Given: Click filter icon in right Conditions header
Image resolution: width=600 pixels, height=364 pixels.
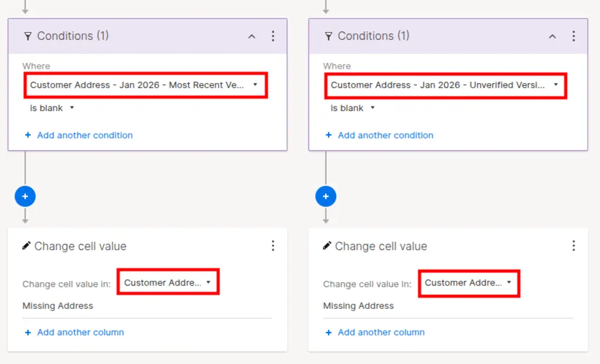Looking at the screenshot, I should [328, 36].
